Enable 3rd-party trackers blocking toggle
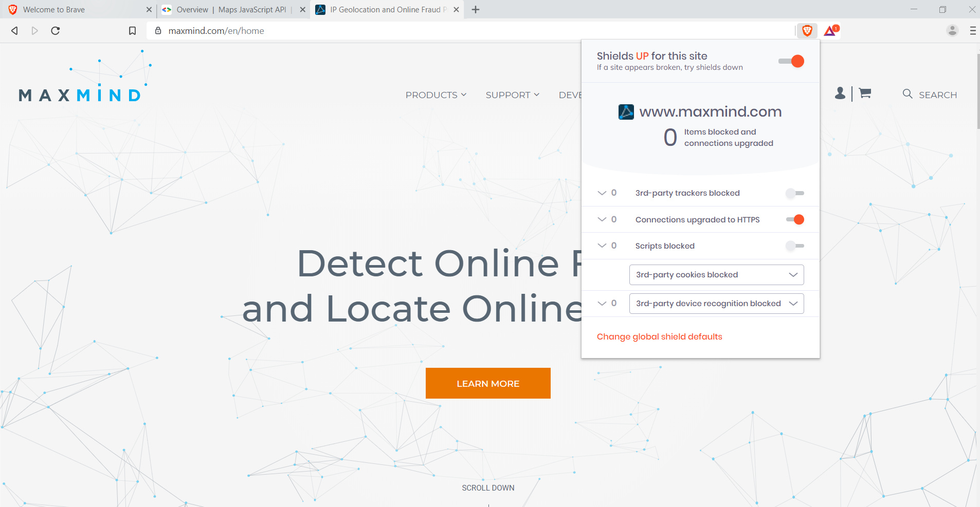Screen dimensions: 980x507 (x=795, y=193)
